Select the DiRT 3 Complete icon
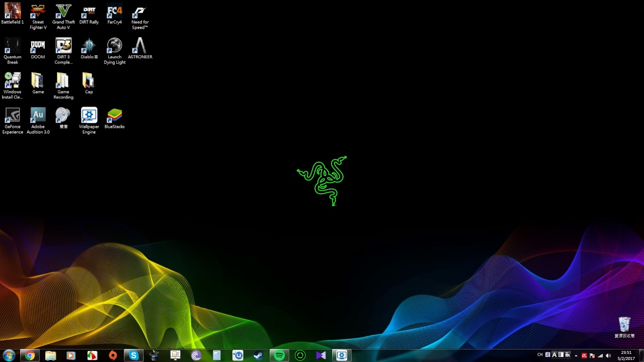Screen dimensions: 644x362 tap(63, 51)
